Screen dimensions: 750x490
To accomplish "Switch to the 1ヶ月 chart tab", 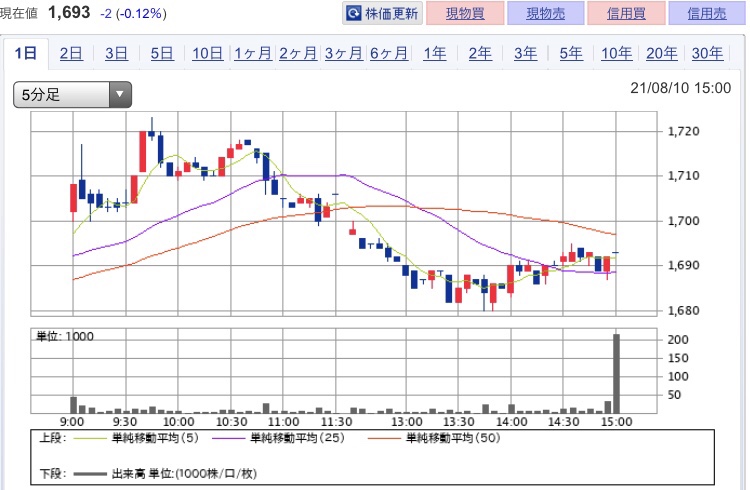I will [253, 53].
